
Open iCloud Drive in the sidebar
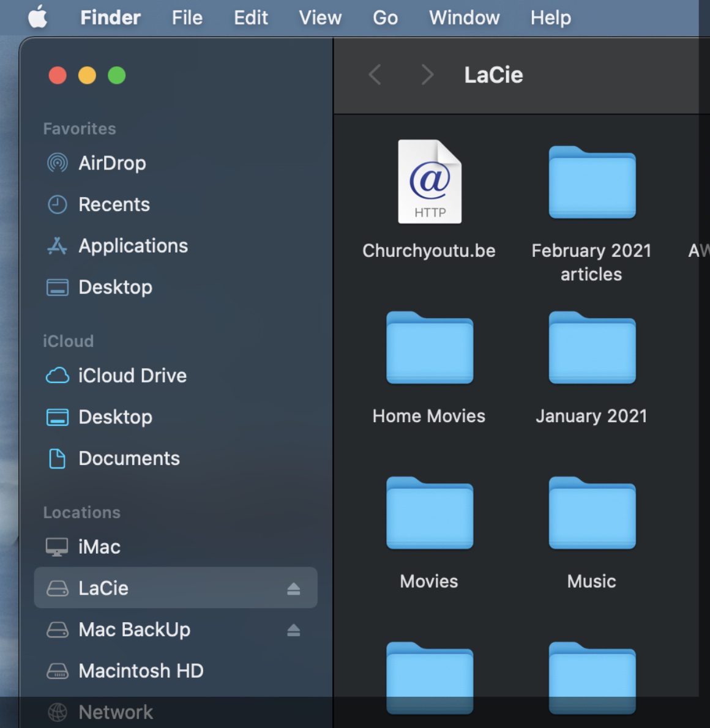[132, 376]
